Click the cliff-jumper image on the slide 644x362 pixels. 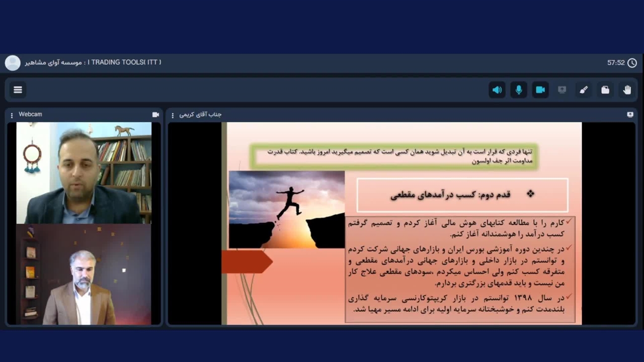click(x=287, y=209)
